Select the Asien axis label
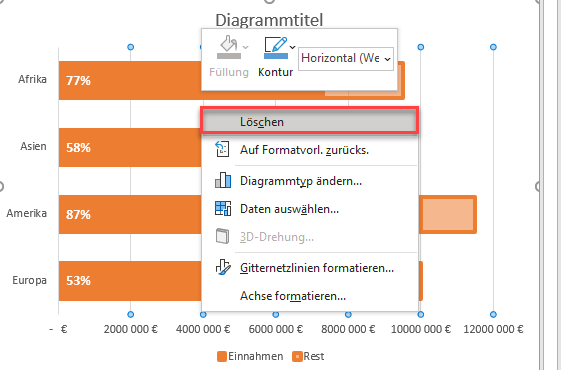Viewport: 561px width, 370px height. click(x=33, y=146)
